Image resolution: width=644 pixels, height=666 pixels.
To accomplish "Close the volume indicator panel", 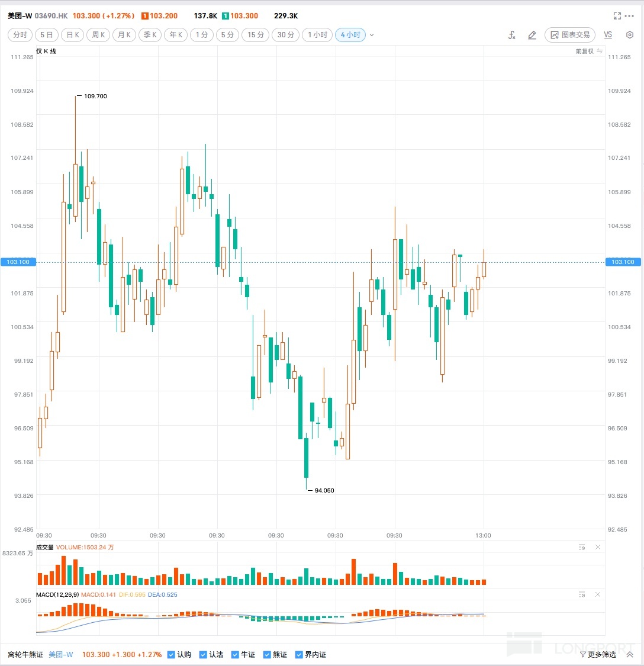I will (598, 547).
